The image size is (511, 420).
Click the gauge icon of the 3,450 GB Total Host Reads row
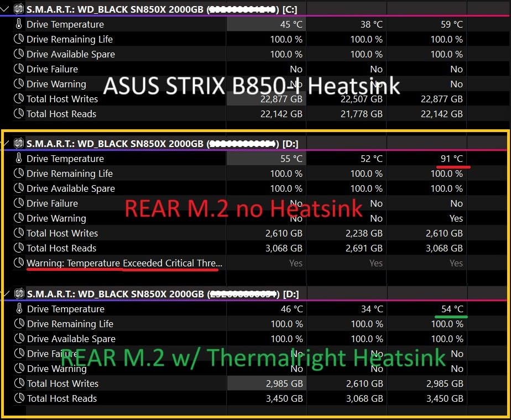pyautogui.click(x=19, y=398)
